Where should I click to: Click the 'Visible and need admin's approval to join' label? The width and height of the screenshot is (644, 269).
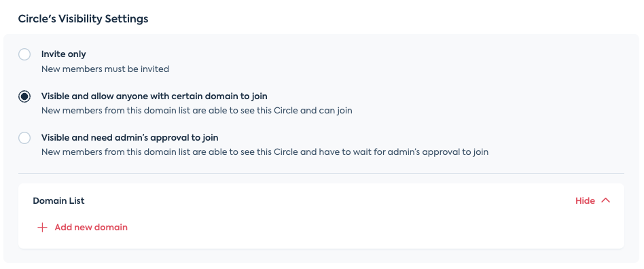(130, 138)
